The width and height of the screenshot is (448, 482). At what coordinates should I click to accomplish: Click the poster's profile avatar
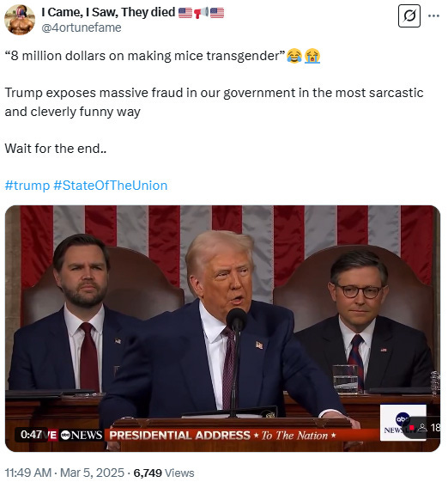point(20,20)
